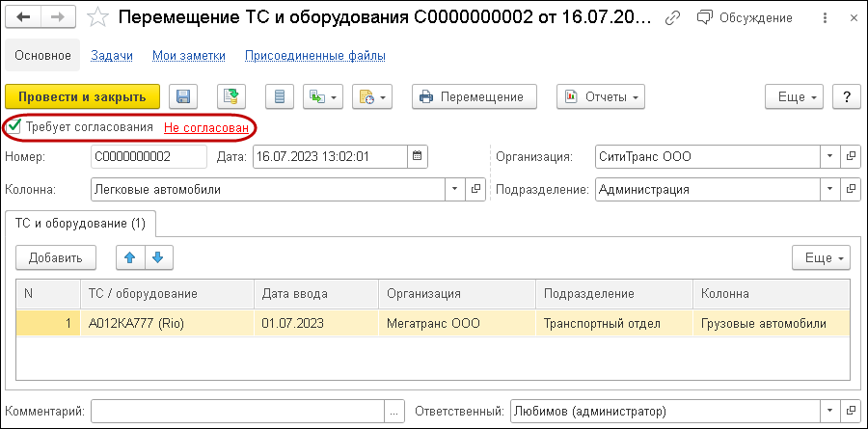This screenshot has width=868, height=429.
Task: Add document to favorites with star icon
Action: pos(98,17)
